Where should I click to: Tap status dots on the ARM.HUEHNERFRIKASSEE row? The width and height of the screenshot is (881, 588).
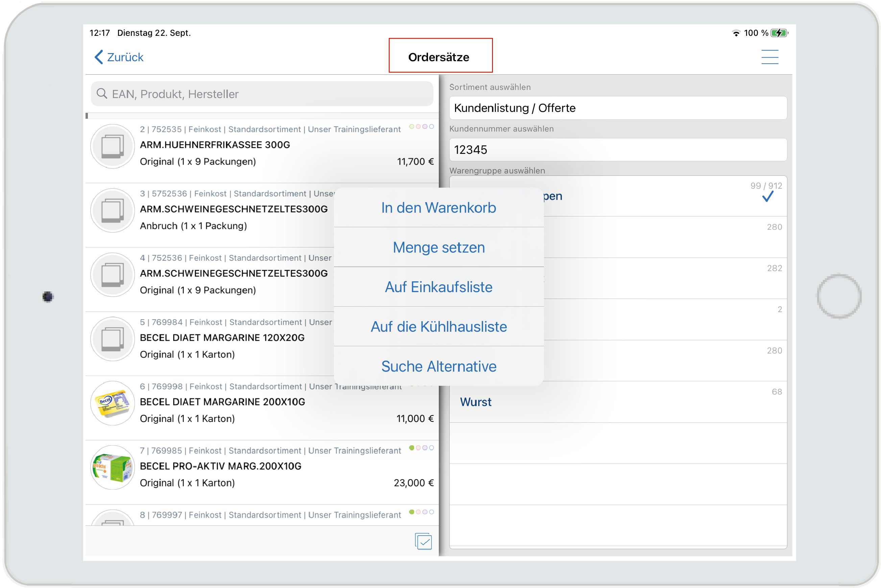(x=421, y=126)
